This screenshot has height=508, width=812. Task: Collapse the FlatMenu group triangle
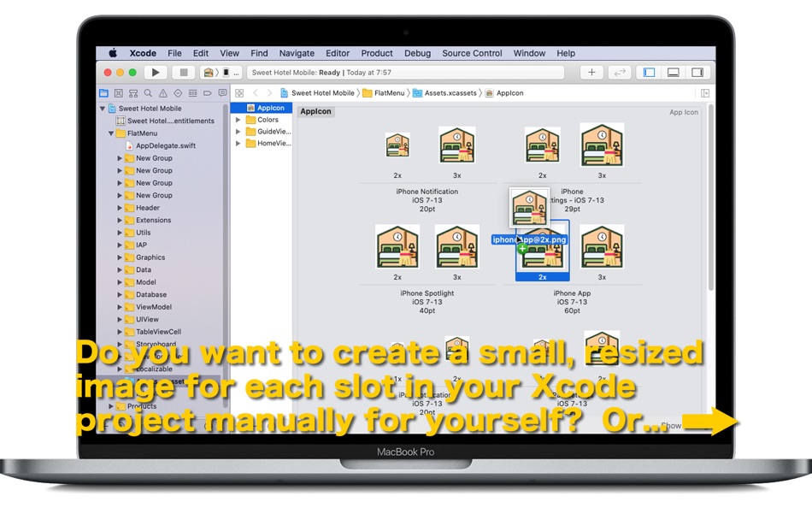pyautogui.click(x=111, y=133)
